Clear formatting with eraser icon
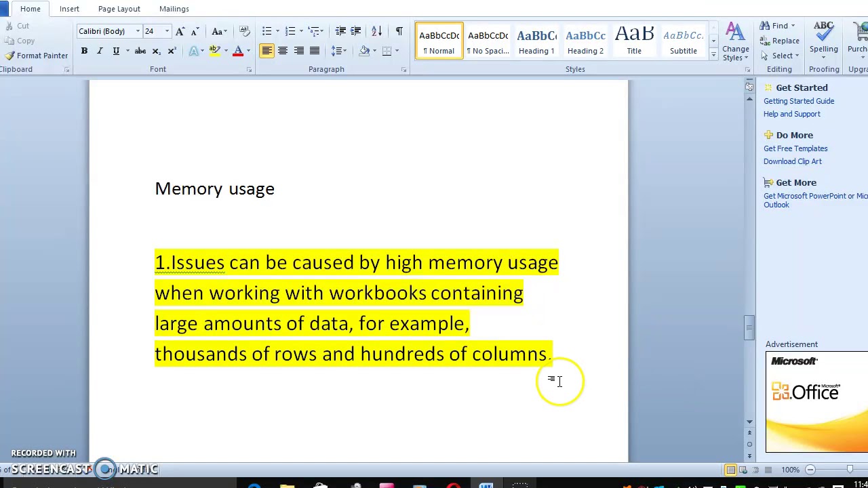Viewport: 868px width, 488px height. [x=245, y=31]
